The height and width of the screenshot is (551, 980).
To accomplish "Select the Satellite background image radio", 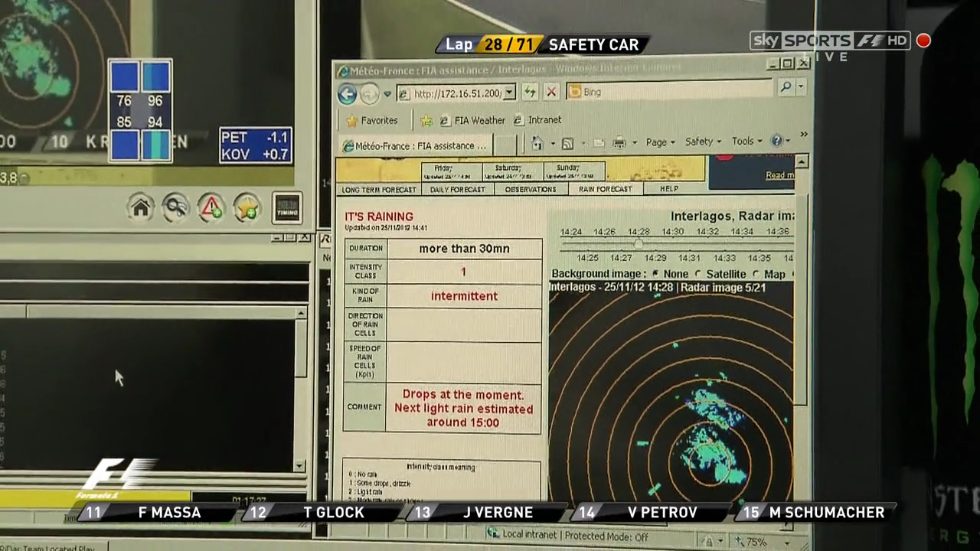I will 698,273.
